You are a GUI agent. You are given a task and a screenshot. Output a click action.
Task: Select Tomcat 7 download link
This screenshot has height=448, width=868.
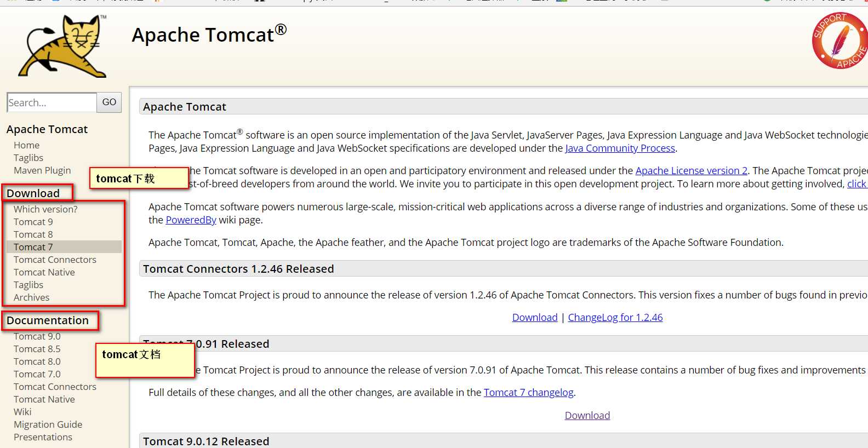[x=33, y=247]
